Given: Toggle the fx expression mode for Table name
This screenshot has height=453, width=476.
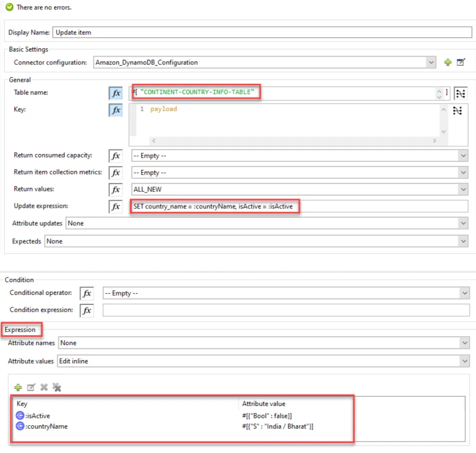Looking at the screenshot, I should tap(116, 93).
